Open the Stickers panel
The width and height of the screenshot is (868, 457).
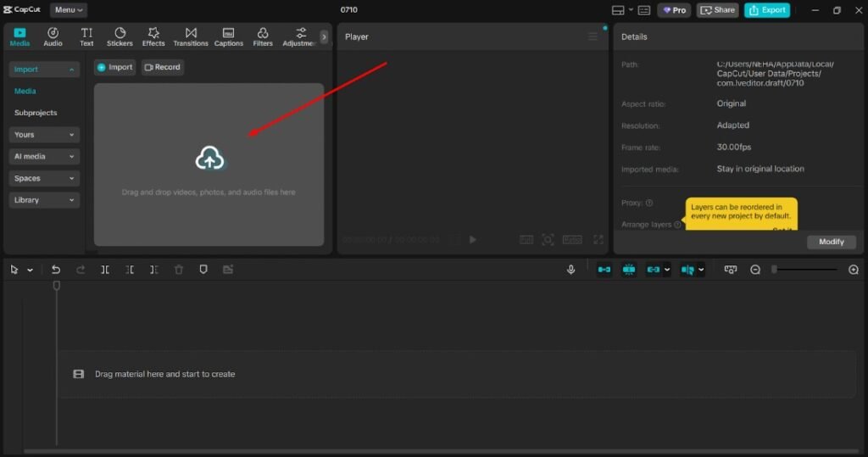click(x=120, y=36)
